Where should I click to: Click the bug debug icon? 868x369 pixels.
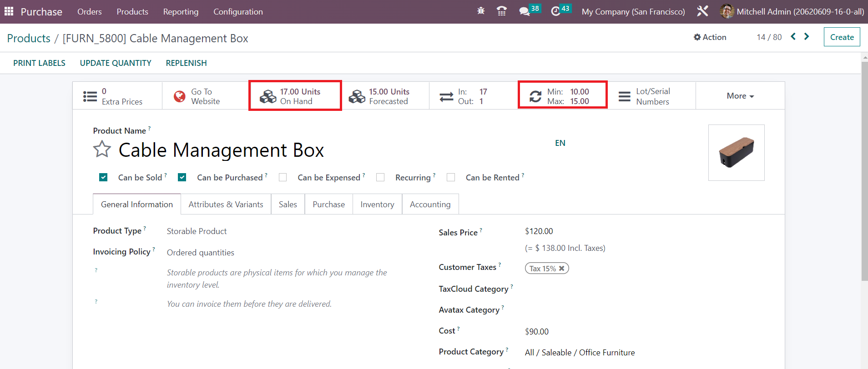pos(481,11)
